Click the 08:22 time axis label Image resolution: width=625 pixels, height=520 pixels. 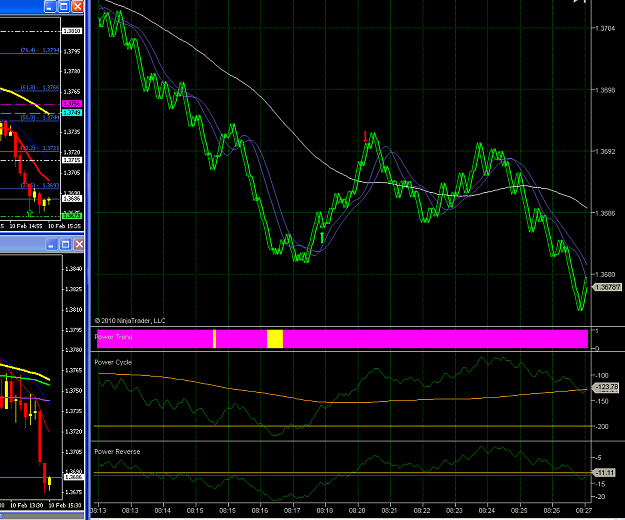422,510
